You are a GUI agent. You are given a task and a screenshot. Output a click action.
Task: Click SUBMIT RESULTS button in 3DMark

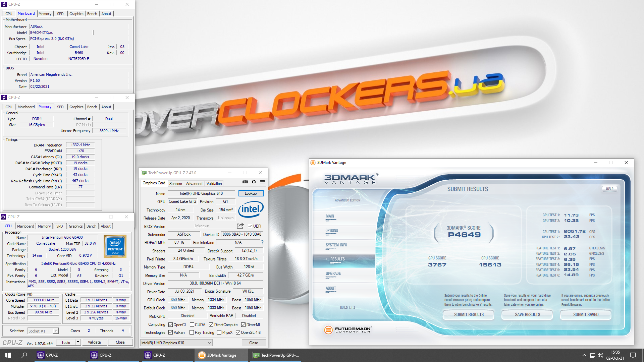coord(469,315)
